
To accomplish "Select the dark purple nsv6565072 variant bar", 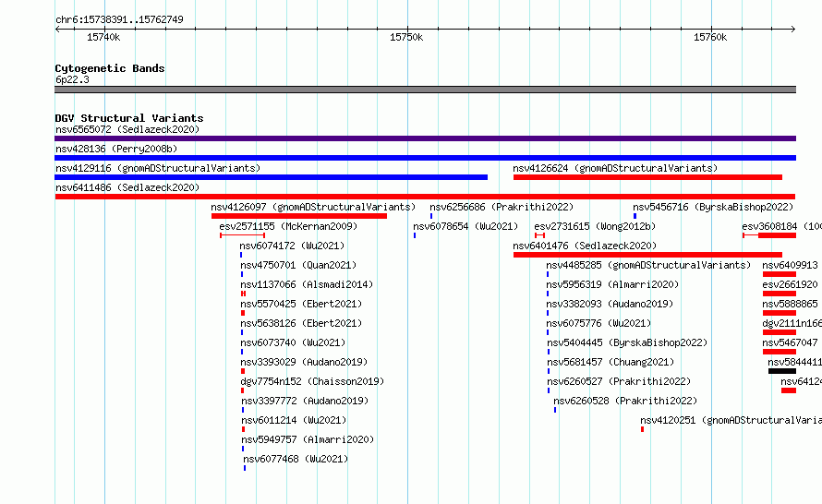I will (425, 138).
